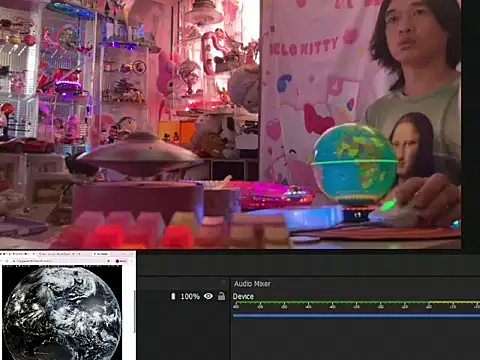Click the webcam video preview

(230, 124)
